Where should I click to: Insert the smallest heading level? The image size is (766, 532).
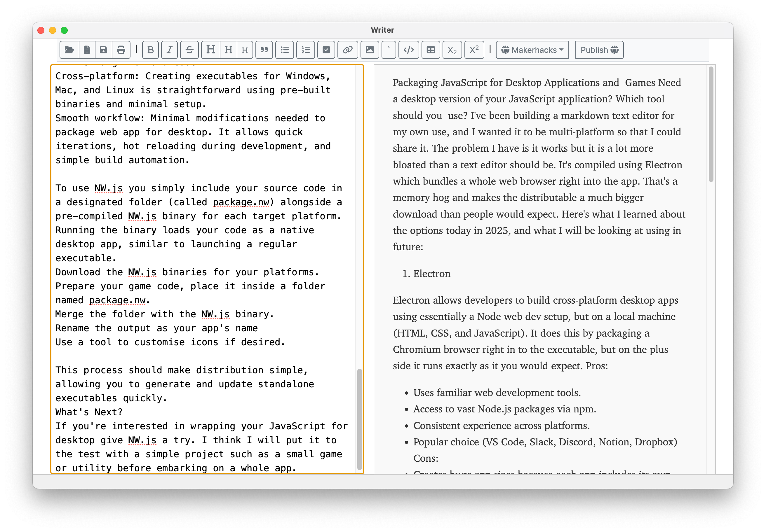tap(245, 50)
